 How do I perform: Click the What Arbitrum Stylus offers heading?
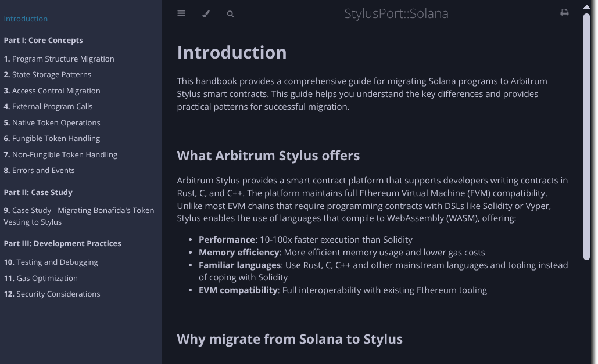point(268,156)
